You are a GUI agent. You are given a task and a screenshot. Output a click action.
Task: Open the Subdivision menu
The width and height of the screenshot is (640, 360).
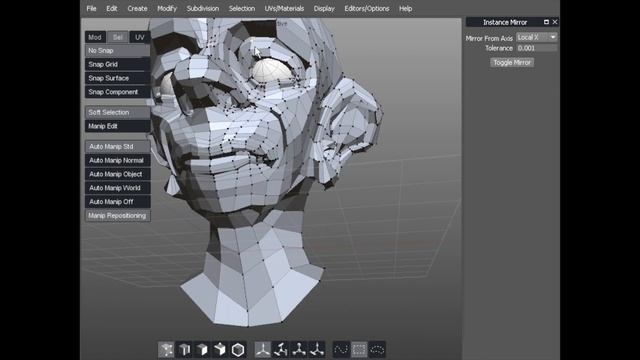click(203, 9)
